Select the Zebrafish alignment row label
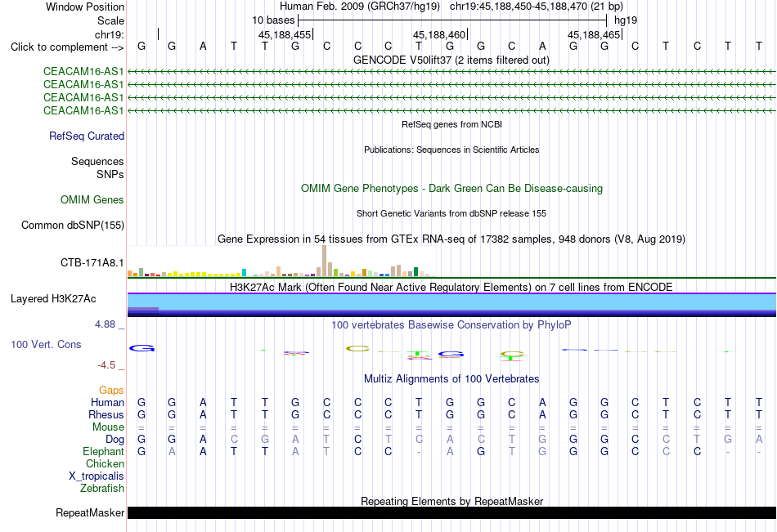 102,488
